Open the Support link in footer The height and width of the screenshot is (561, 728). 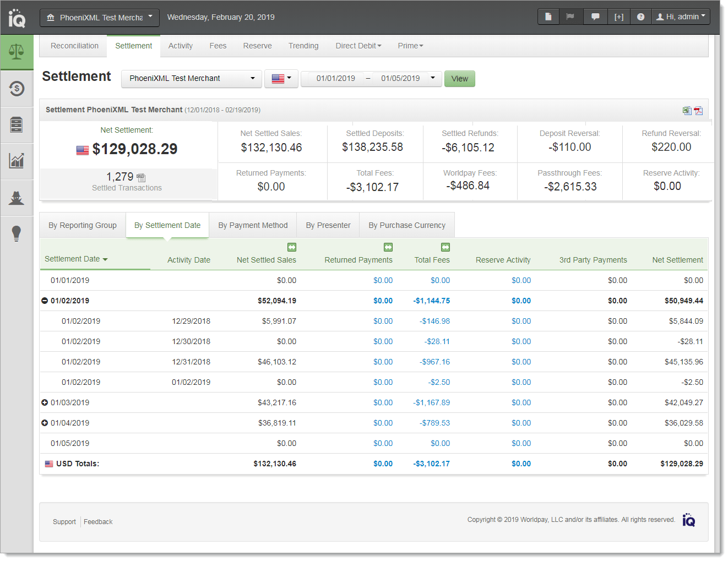point(64,522)
